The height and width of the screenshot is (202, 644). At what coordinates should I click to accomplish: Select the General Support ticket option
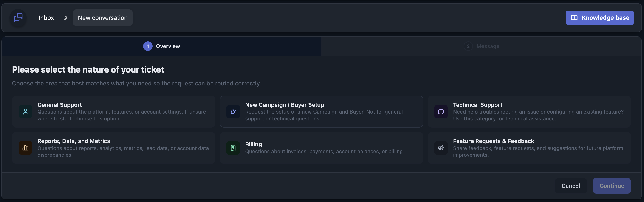114,112
